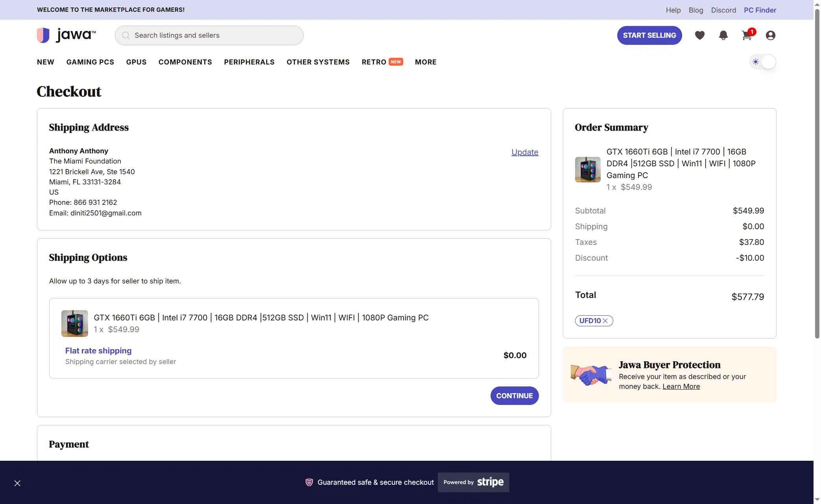Open the GAMING PCS menu item
The image size is (821, 504).
tap(90, 62)
